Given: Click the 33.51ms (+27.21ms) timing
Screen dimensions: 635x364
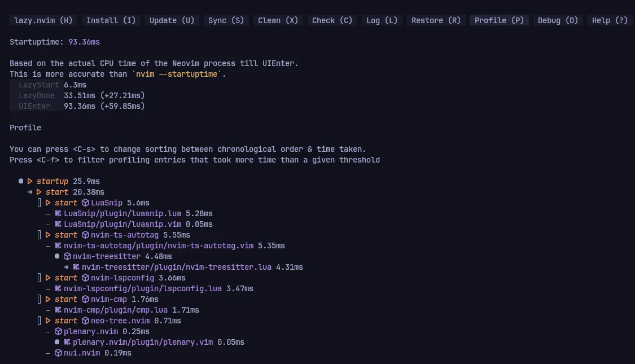Looking at the screenshot, I should pos(104,95).
